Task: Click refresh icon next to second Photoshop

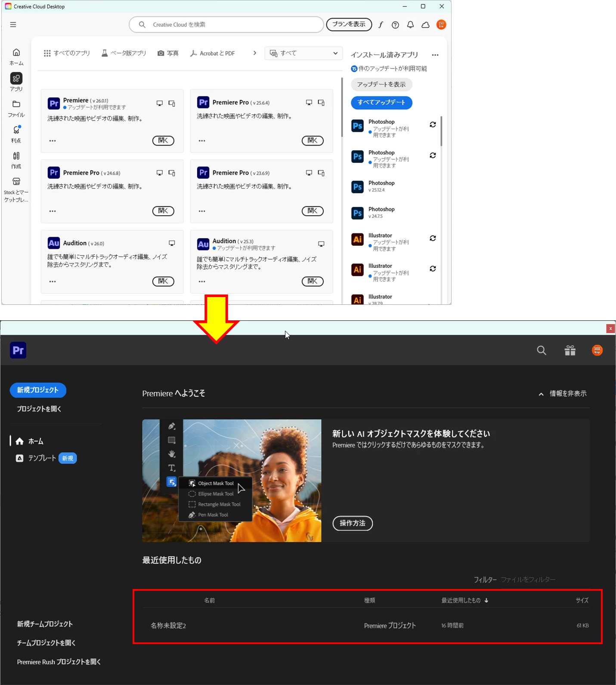Action: pos(433,155)
